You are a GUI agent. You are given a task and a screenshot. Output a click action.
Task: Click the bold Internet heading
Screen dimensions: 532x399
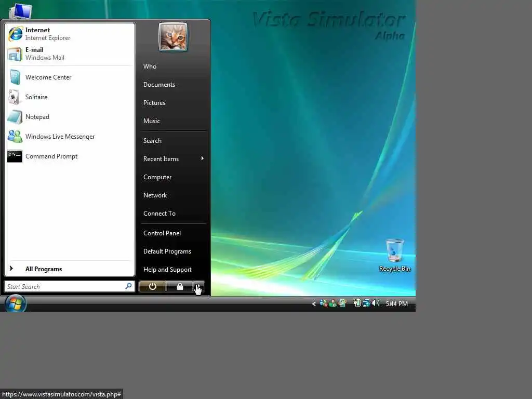coord(37,30)
